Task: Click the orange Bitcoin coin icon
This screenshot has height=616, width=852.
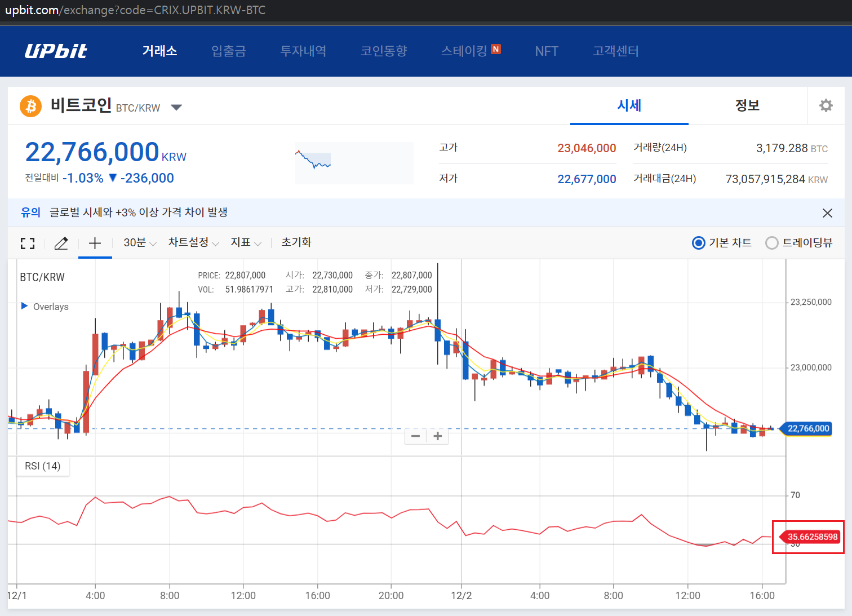Action: click(x=31, y=106)
